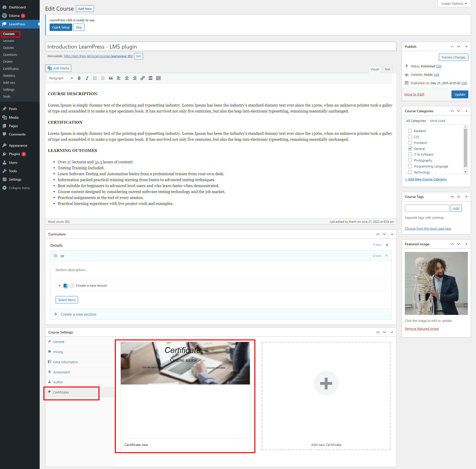The height and width of the screenshot is (469, 476).
Task: Collapse the Publish panel
Action: click(x=466, y=47)
